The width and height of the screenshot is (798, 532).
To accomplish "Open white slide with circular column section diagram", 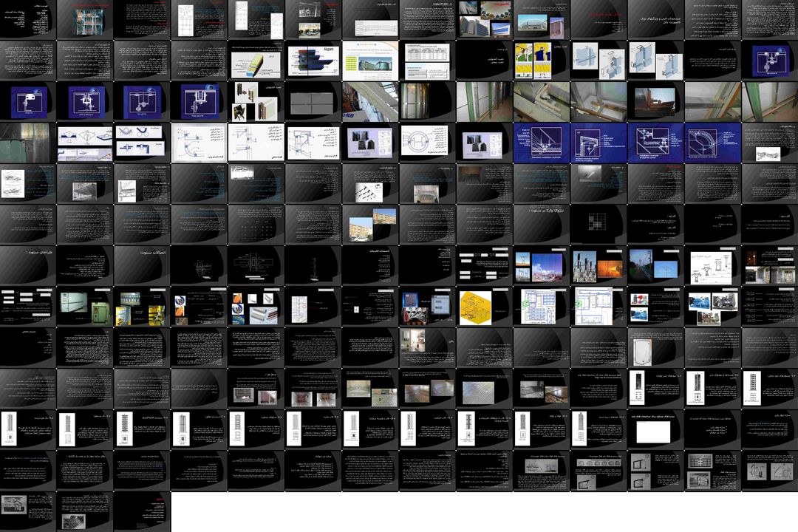I will 427,143.
